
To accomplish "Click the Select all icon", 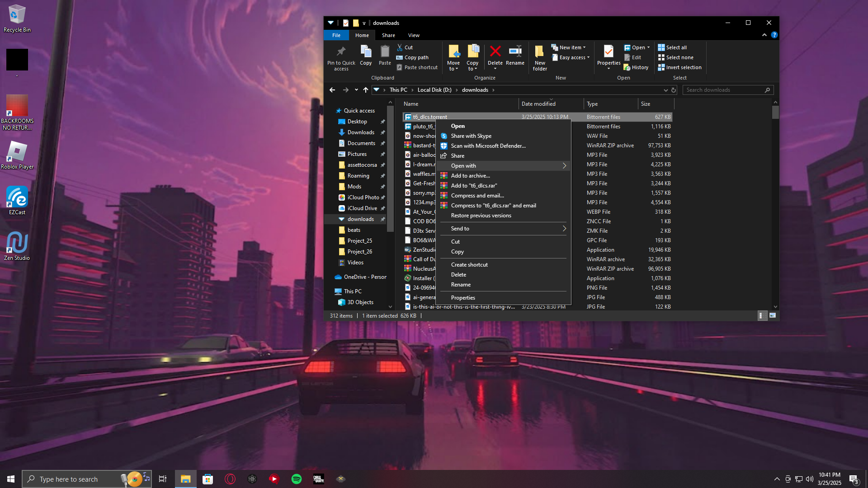I will tap(661, 47).
